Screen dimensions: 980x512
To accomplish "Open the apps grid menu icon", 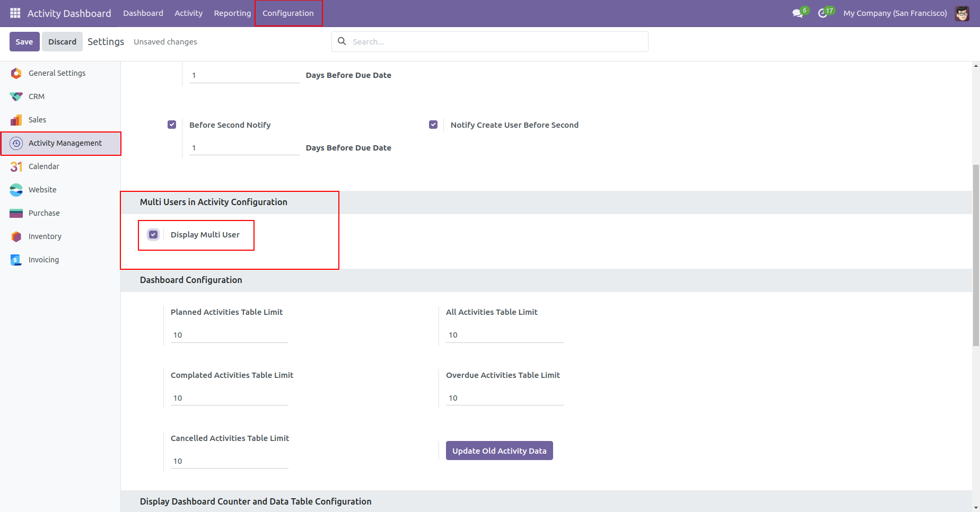I will [15, 13].
